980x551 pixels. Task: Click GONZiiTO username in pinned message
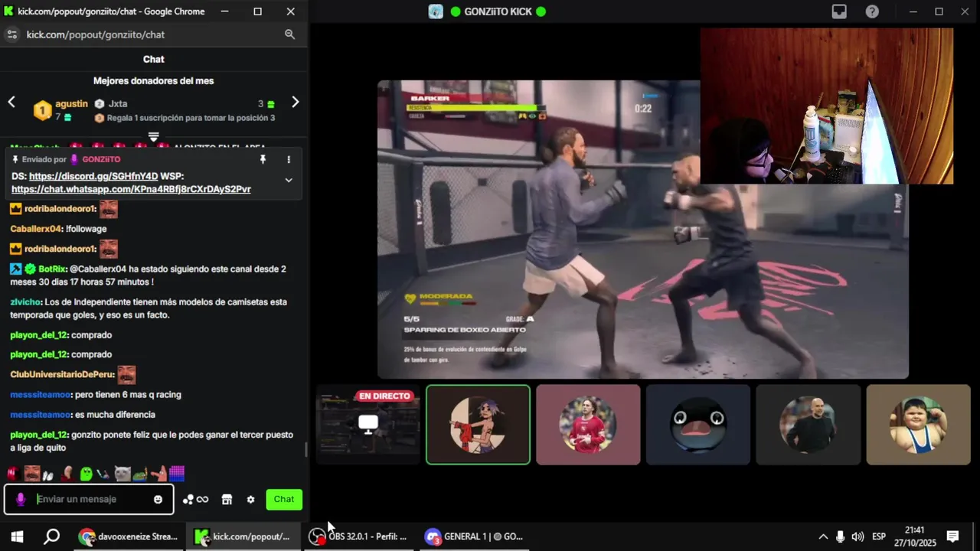tap(101, 159)
